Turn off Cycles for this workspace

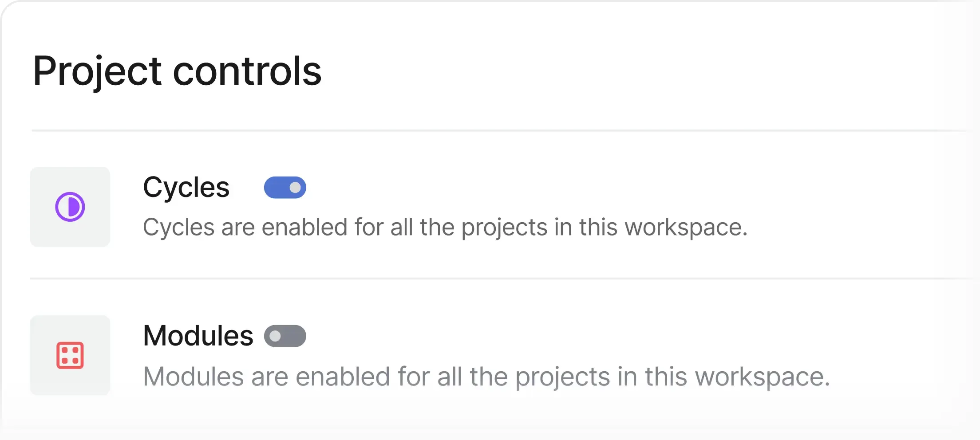click(x=285, y=187)
